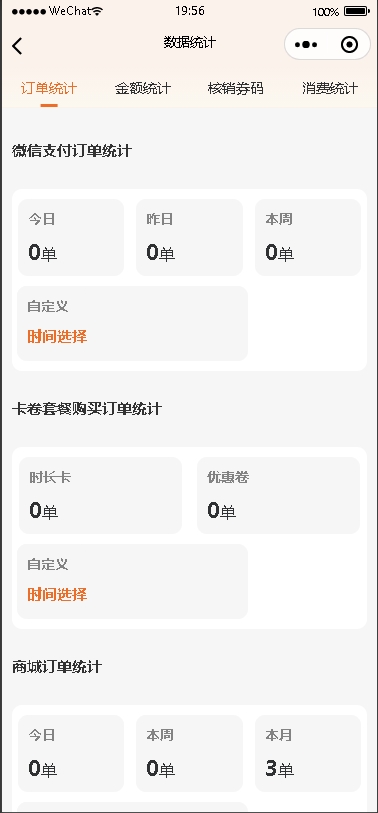Open 时间选择 under 微信支付订单统计
The image size is (378, 813).
click(57, 337)
